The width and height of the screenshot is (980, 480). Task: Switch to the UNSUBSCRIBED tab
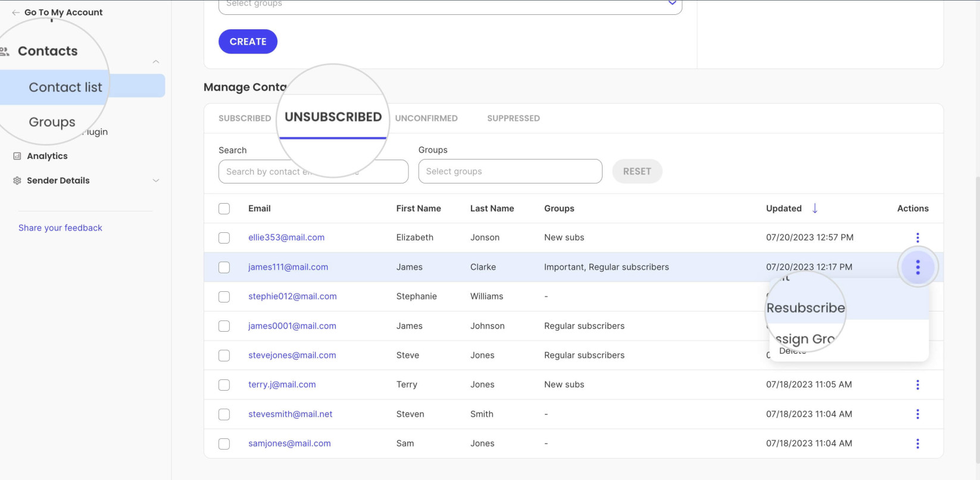(x=333, y=117)
